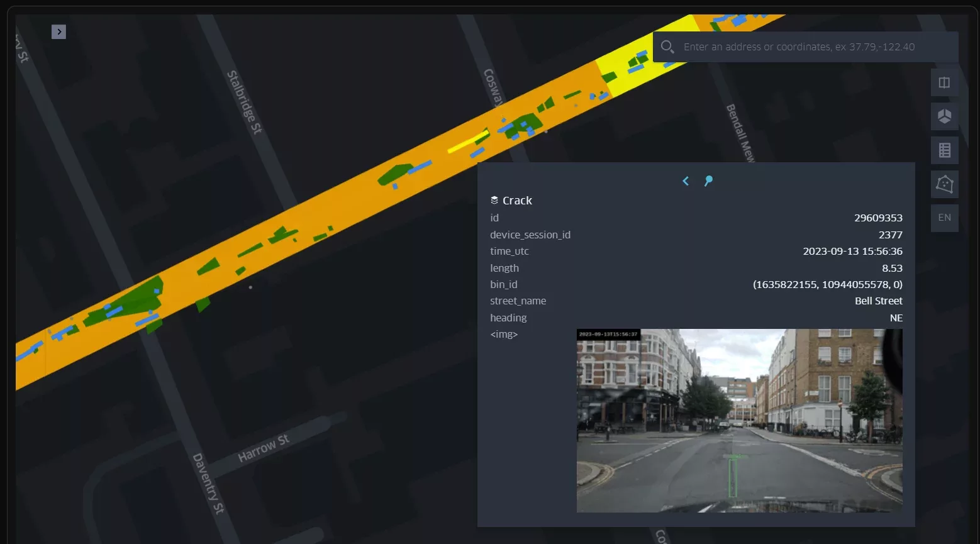
Task: Go back using the popup left chevron
Action: pyautogui.click(x=686, y=181)
